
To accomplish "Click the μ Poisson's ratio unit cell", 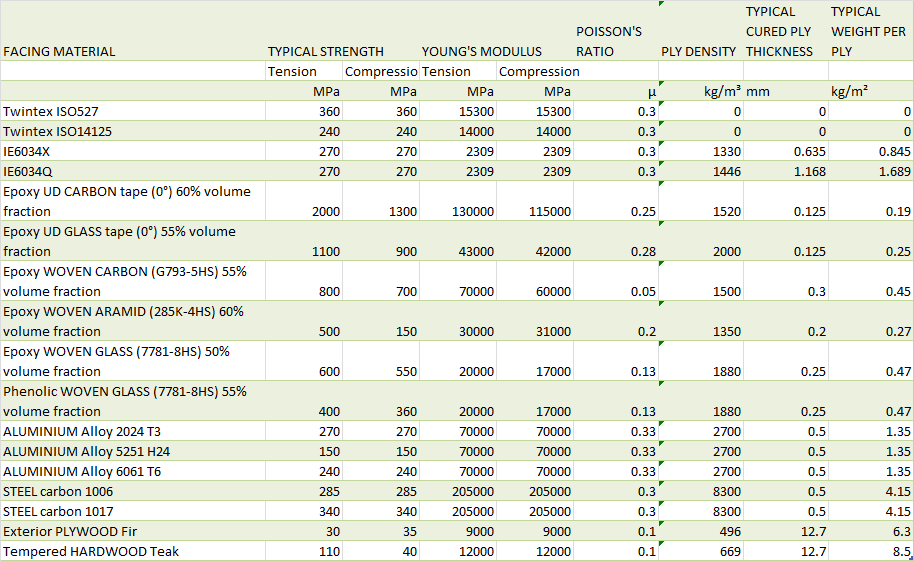I will click(616, 91).
